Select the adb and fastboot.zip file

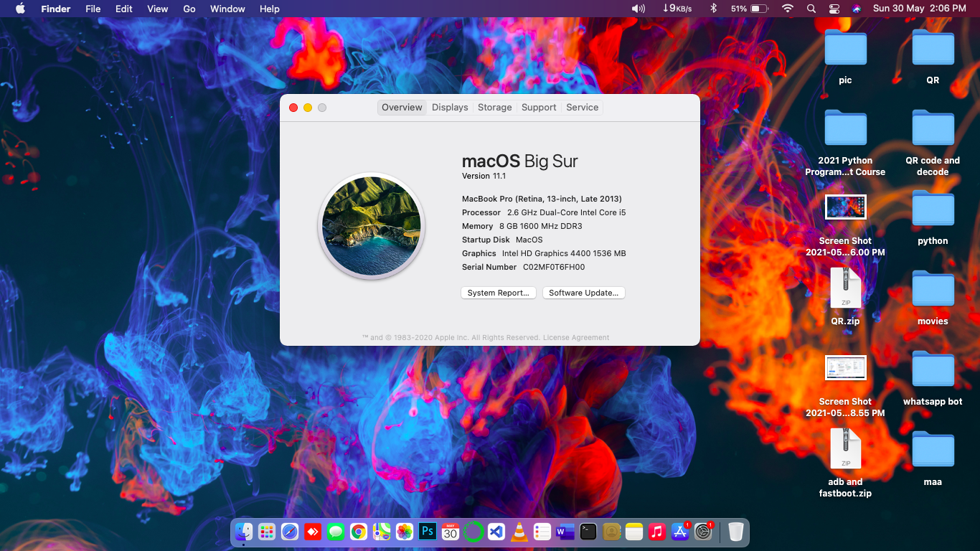click(845, 448)
